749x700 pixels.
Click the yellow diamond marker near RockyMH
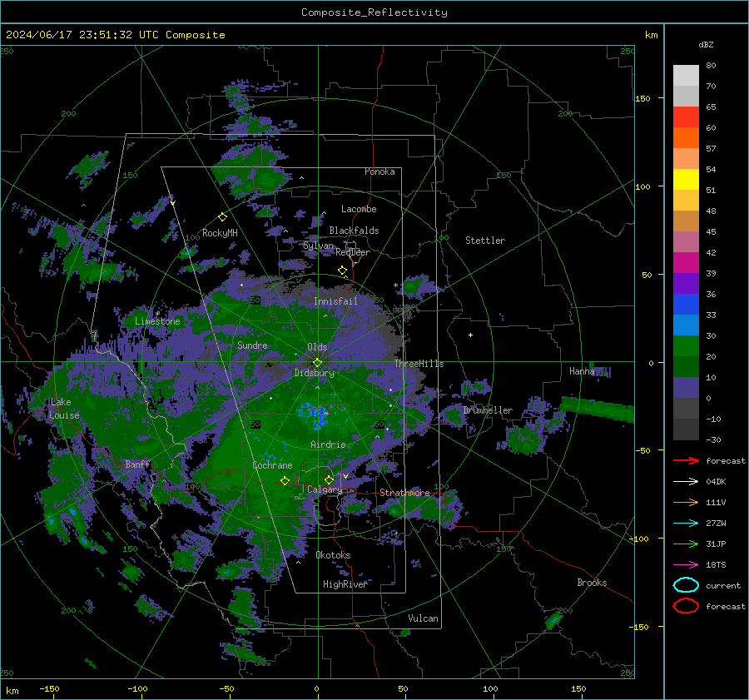click(x=222, y=217)
